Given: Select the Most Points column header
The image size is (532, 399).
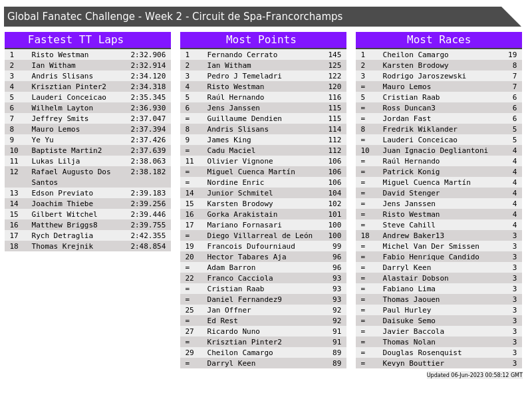Looking at the screenshot, I should [x=263, y=40].
